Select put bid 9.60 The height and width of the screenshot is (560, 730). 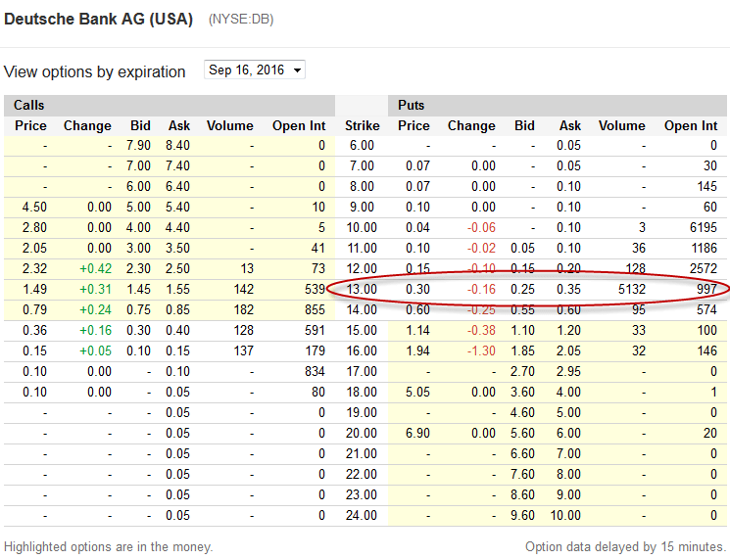(x=522, y=515)
